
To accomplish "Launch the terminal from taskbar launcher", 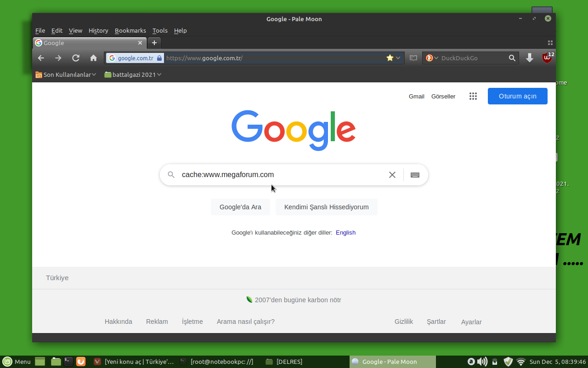I will pyautogui.click(x=68, y=362).
